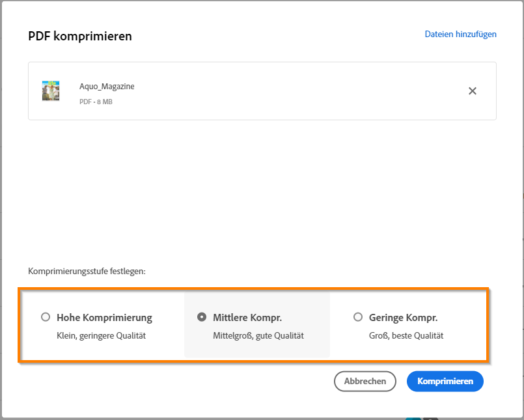Select the Hohe Komprimierung radio button
This screenshot has width=524, height=420.
click(x=46, y=317)
